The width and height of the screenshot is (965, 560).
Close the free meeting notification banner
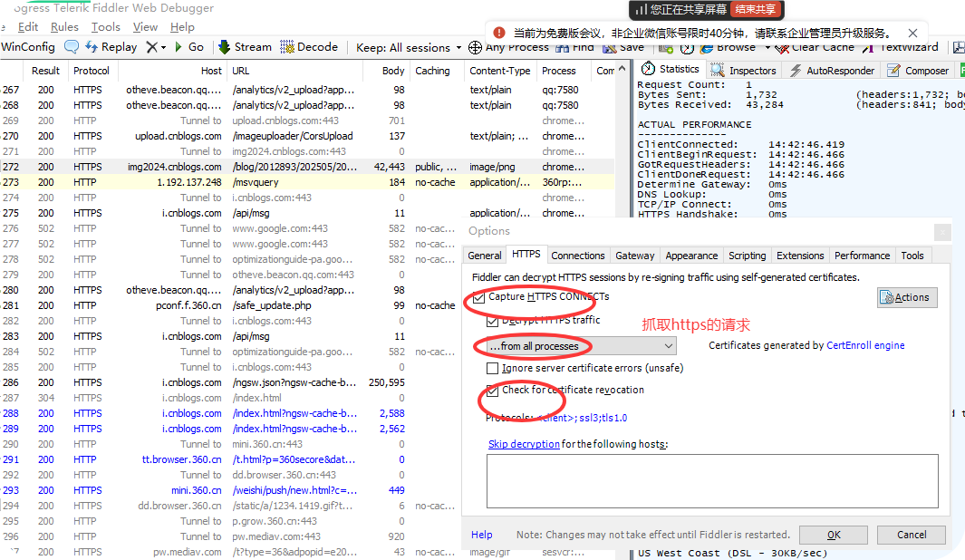click(912, 33)
